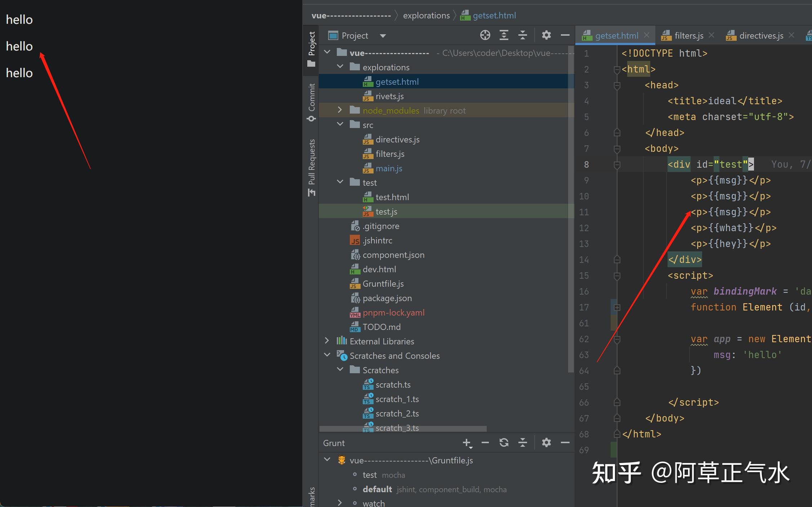Open Grunt panel settings gear
This screenshot has height=507, width=812.
coord(546,443)
